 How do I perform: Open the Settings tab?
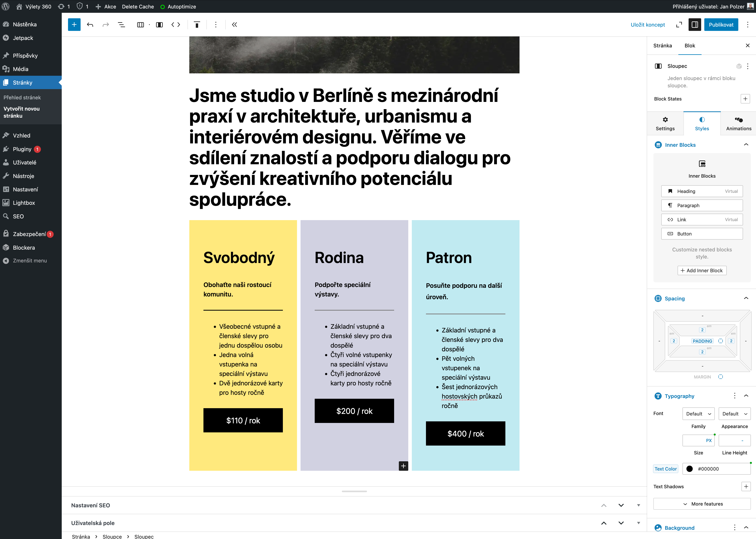click(x=665, y=124)
